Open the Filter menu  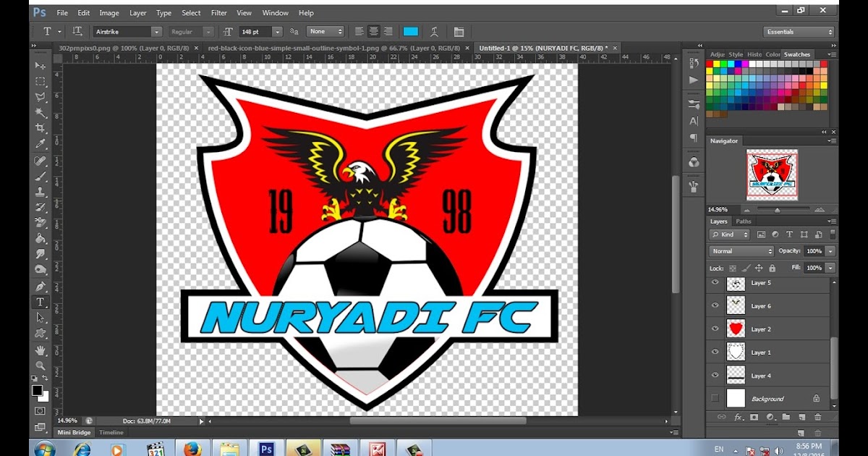click(218, 13)
